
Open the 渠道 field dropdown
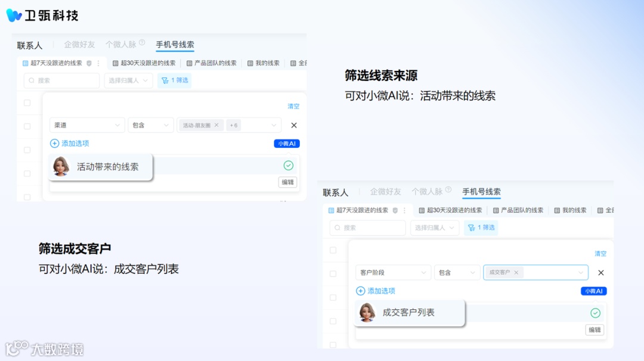pos(87,125)
